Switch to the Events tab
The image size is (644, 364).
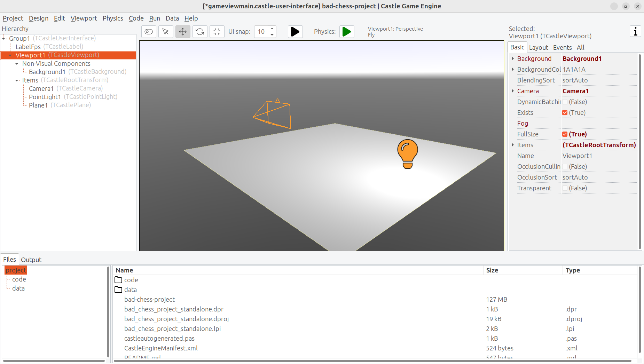coord(562,48)
